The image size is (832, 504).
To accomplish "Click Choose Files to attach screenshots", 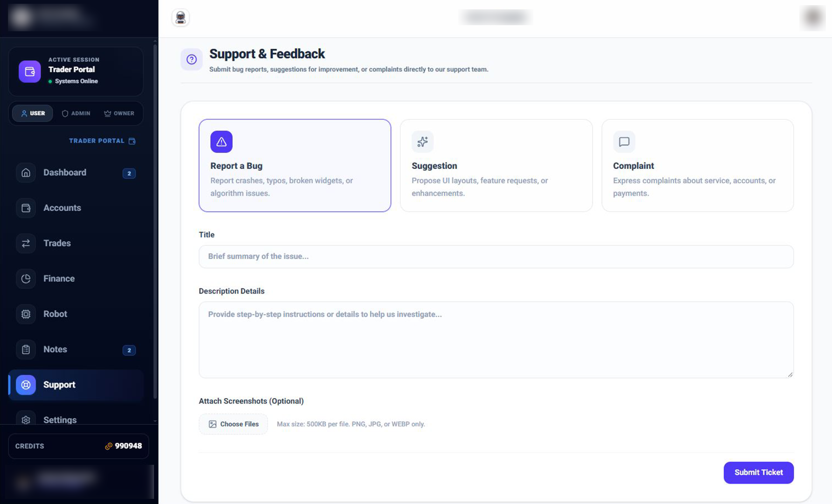I will pos(233,424).
